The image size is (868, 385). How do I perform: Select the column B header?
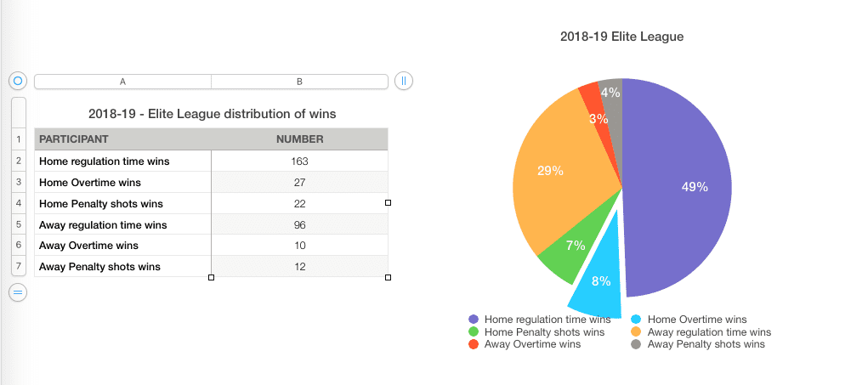[299, 82]
